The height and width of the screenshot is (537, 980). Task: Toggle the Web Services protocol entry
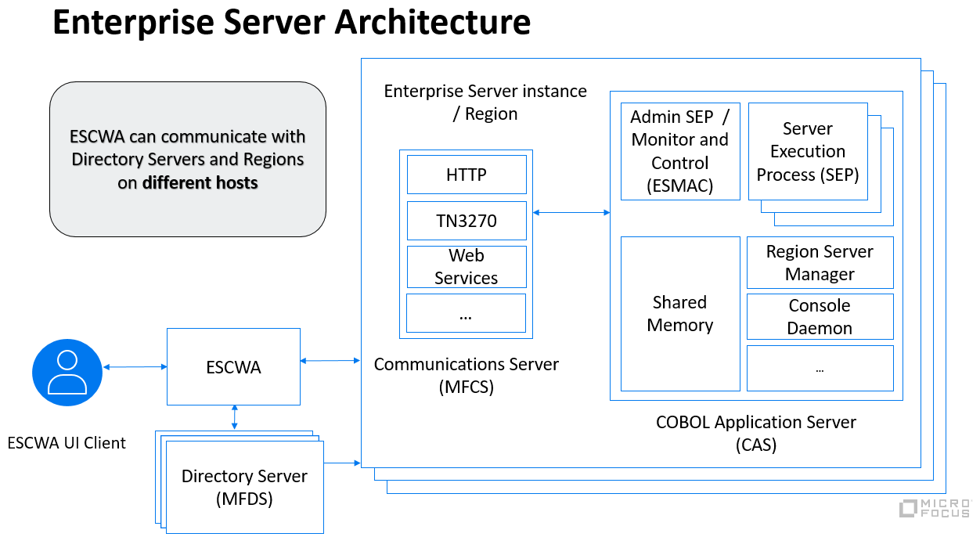[x=467, y=266]
